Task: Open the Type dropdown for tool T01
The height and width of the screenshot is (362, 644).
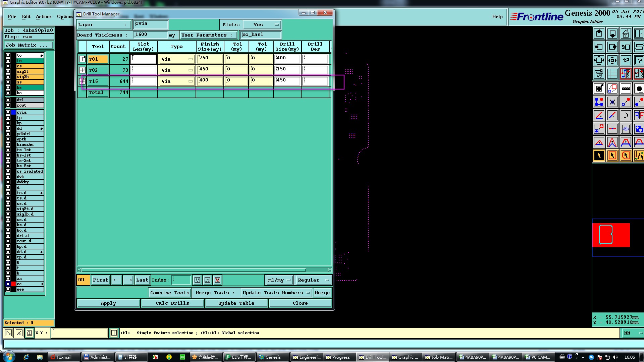Action: (177, 59)
